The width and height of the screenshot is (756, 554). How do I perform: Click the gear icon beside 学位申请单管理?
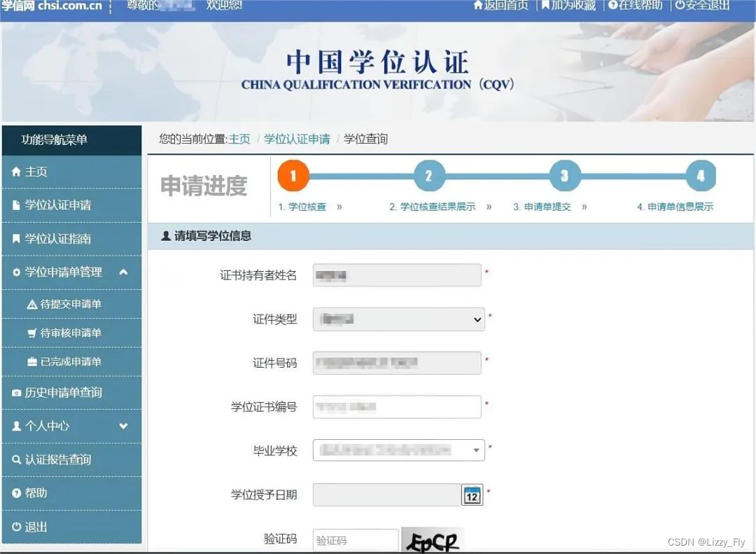[16, 272]
